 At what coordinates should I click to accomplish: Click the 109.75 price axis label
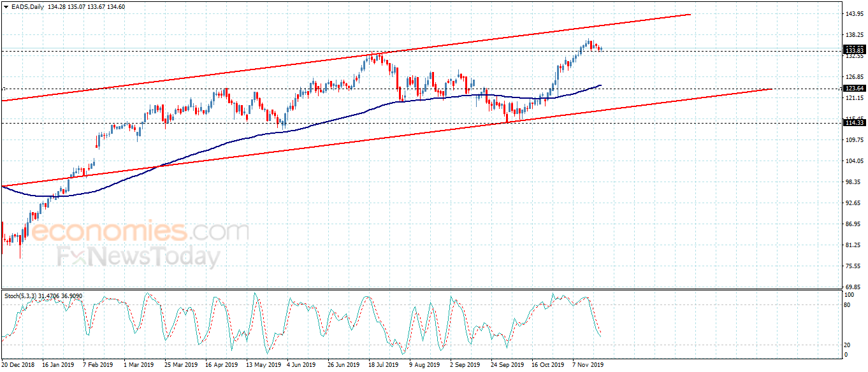point(854,140)
